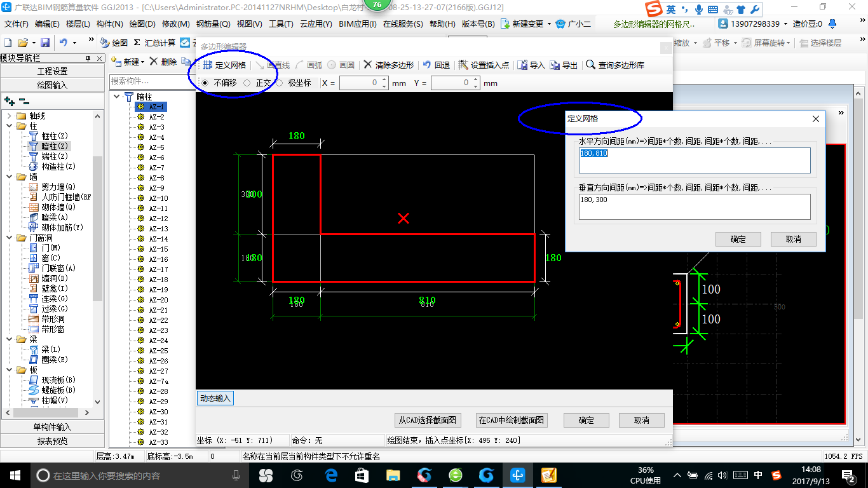Open the Edge browser from taskbar

tap(330, 475)
